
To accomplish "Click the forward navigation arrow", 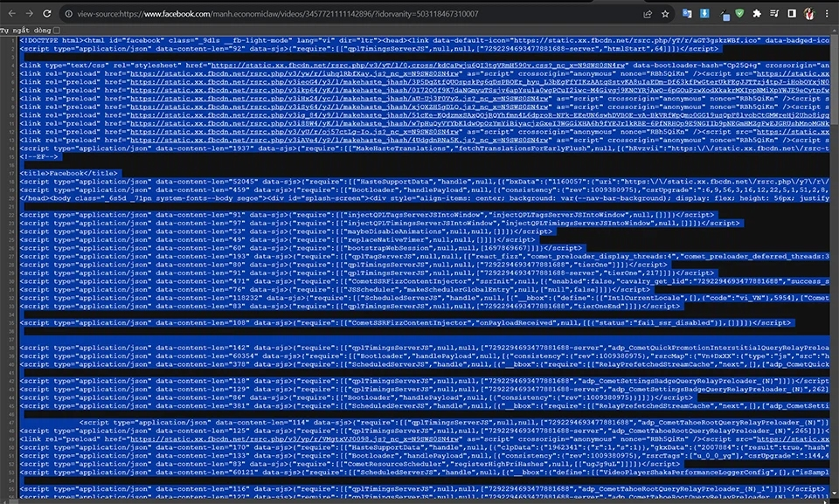I will [30, 14].
